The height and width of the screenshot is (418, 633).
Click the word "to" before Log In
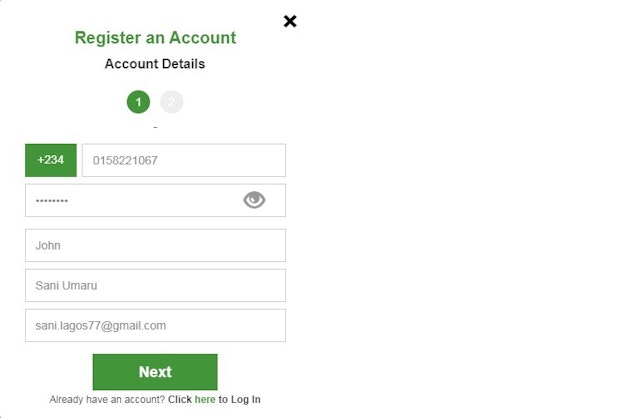(x=224, y=400)
